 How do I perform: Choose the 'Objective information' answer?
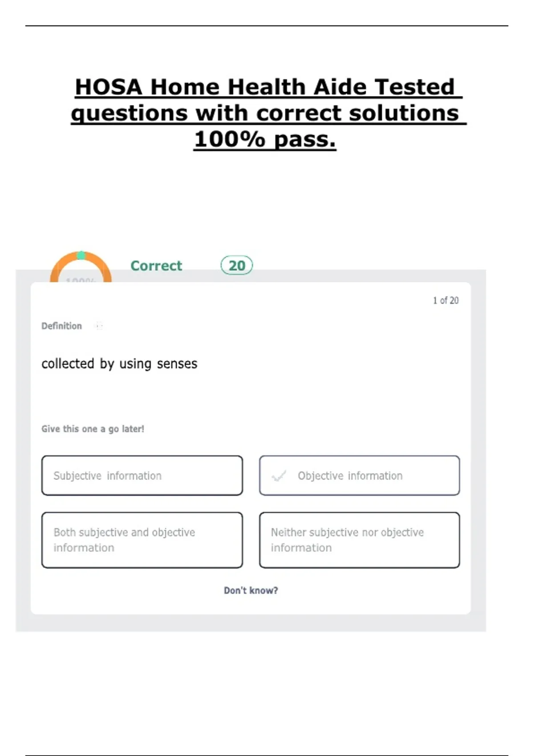tap(359, 475)
